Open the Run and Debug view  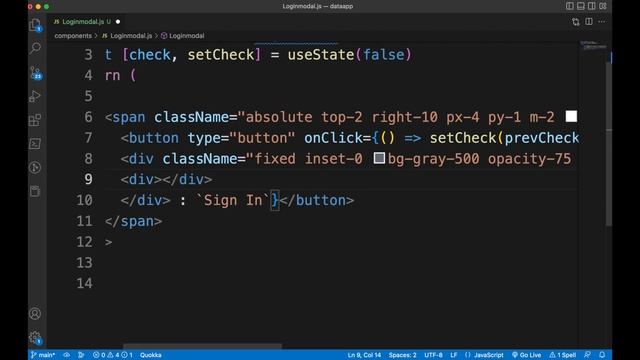click(35, 96)
